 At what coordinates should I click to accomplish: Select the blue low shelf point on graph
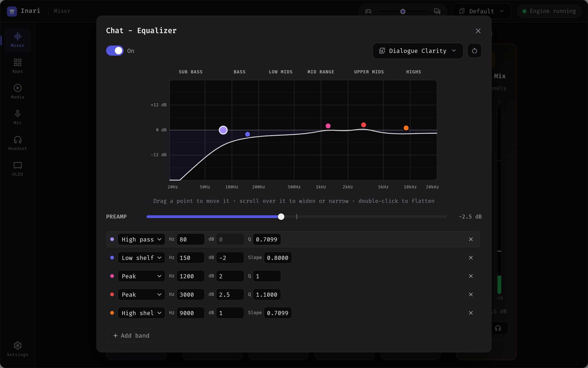point(248,134)
